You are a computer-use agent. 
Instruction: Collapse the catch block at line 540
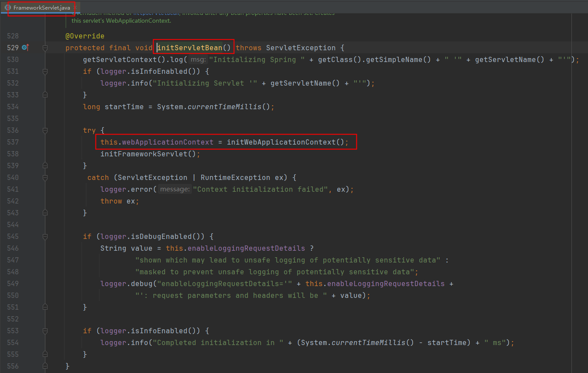point(45,177)
